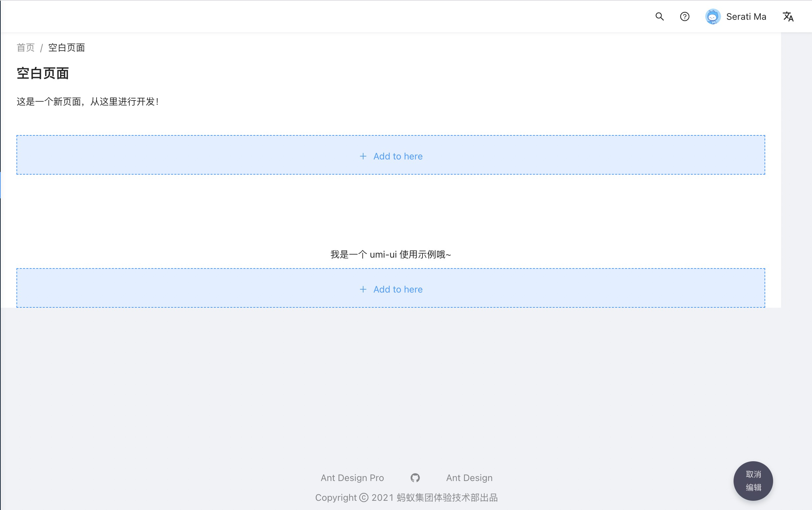The image size is (812, 510).
Task: Open the Ant Design footer link
Action: (469, 478)
